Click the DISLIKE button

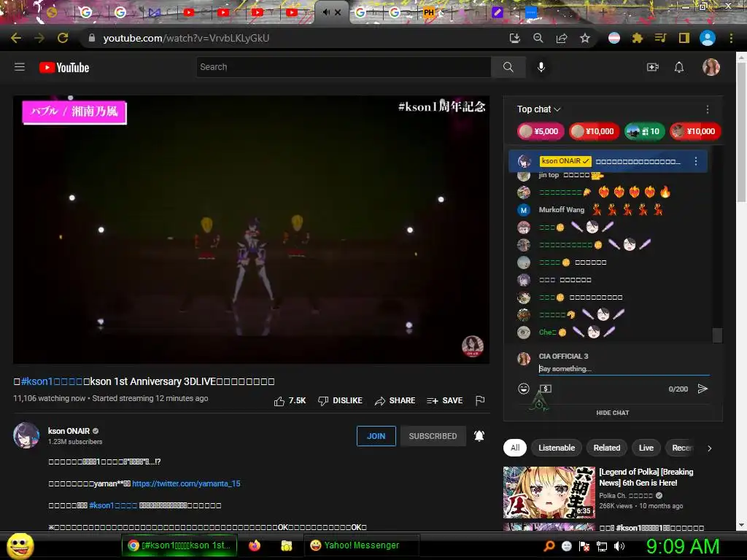coord(340,401)
